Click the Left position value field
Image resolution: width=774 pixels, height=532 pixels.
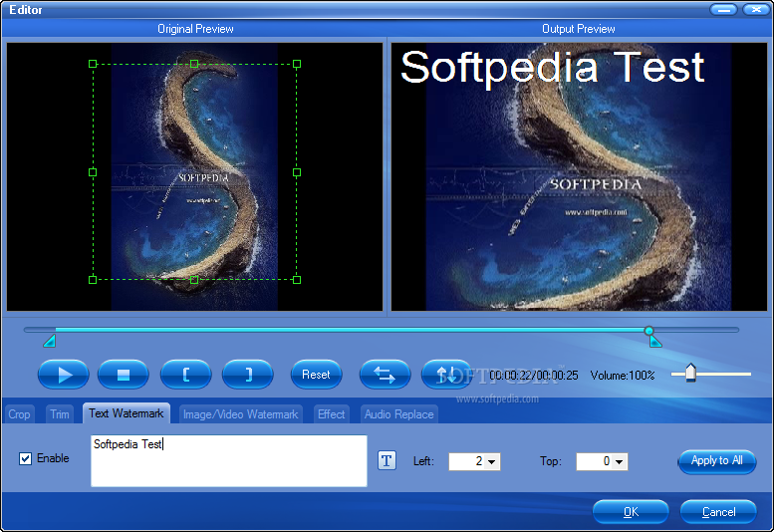pos(466,461)
